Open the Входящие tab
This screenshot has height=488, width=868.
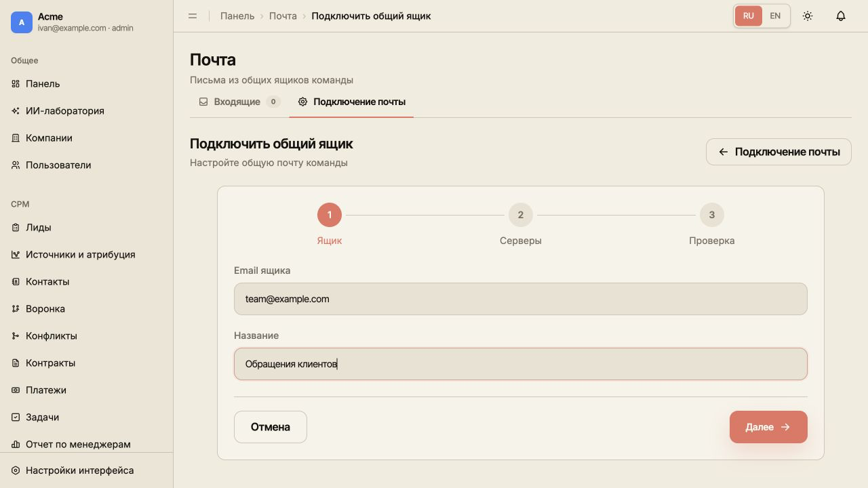tap(239, 102)
